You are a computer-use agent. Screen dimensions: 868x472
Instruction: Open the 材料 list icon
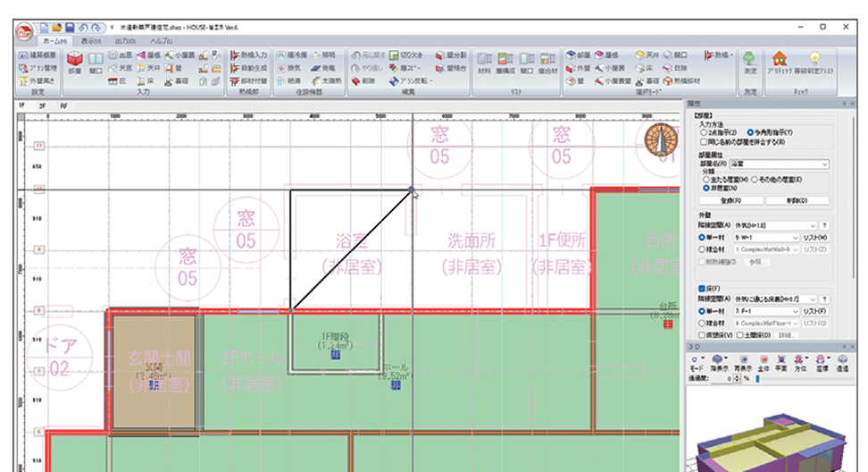pyautogui.click(x=485, y=63)
